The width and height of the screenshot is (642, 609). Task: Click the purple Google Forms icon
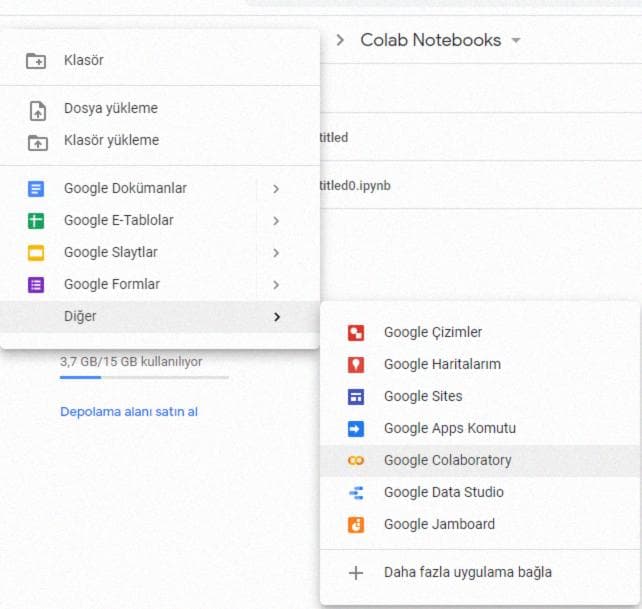point(36,285)
